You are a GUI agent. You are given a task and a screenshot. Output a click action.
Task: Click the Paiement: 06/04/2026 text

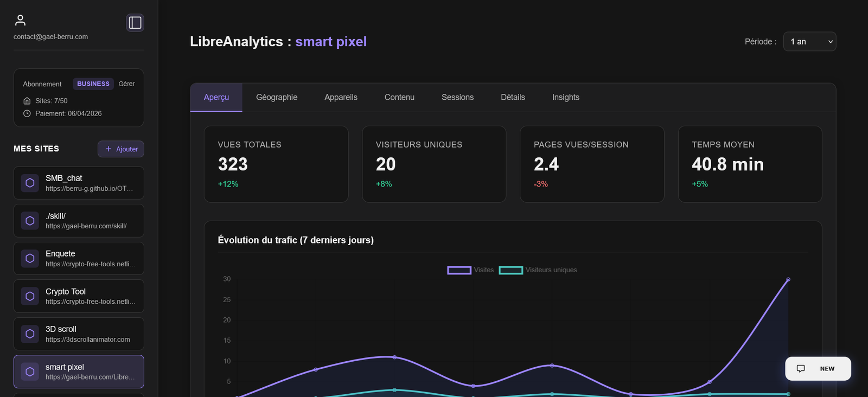click(x=68, y=113)
